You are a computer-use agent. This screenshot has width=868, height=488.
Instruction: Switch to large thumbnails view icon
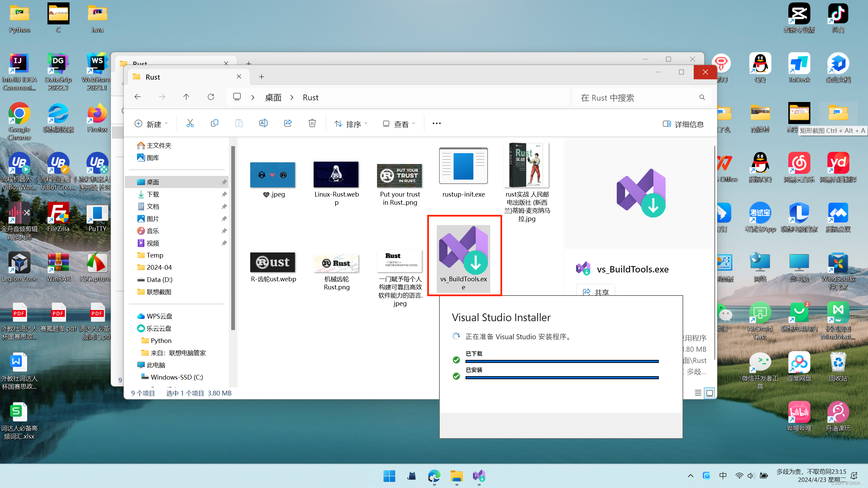pyautogui.click(x=709, y=393)
